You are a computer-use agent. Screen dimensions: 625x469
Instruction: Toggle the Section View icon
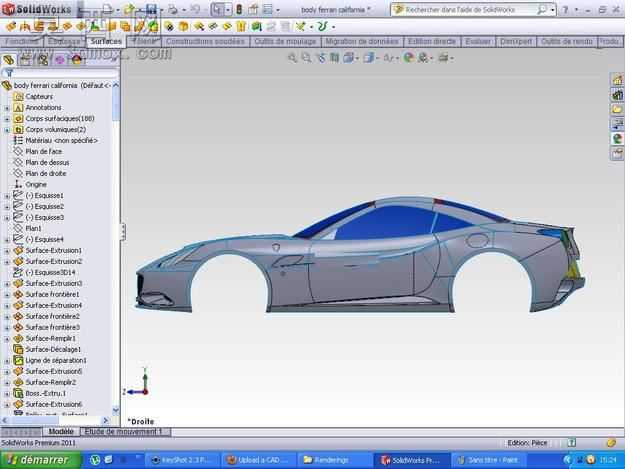coord(334,58)
